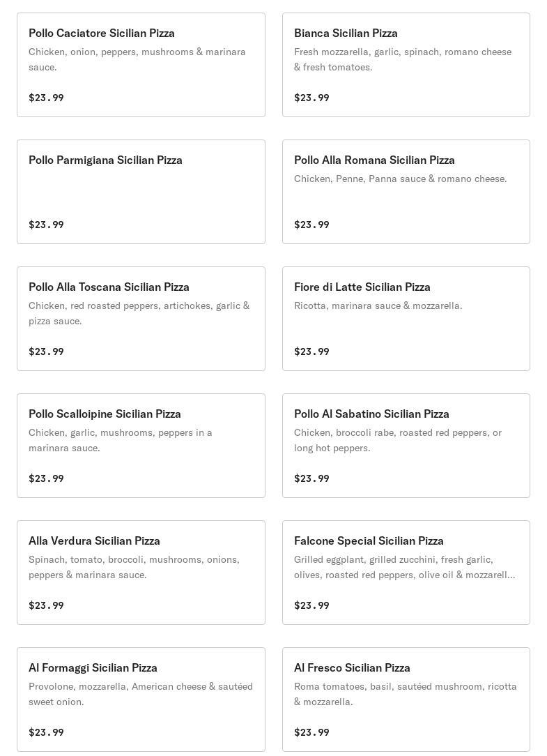Open Pollo Scalloipine Sicilian Pizza item
Screen dimensions: 547x756
pyautogui.click(x=105, y=414)
